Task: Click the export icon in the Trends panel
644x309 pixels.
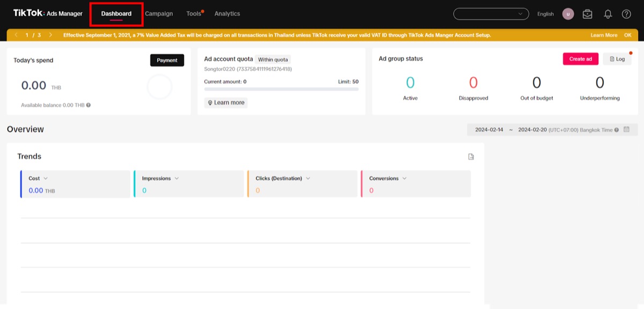Action: (471, 157)
